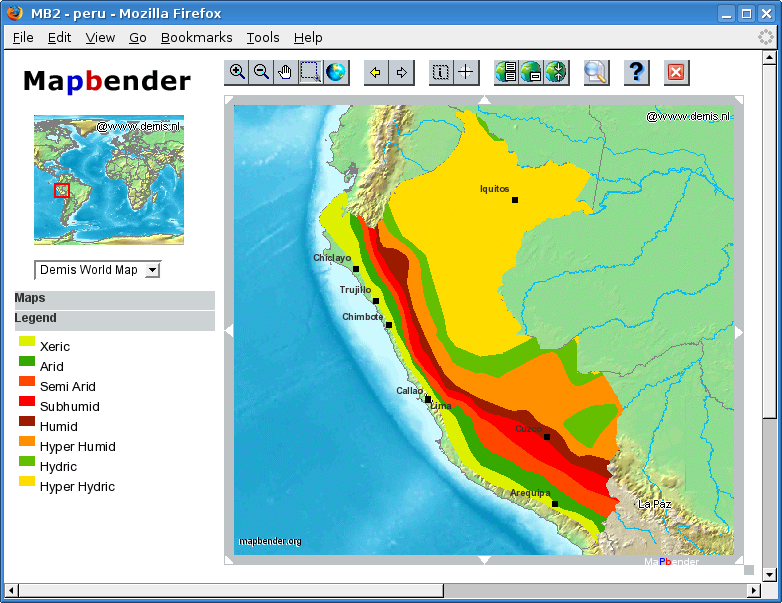Image resolution: width=782 pixels, height=603 pixels.
Task: Go back with the yellow left arrow
Action: [376, 72]
